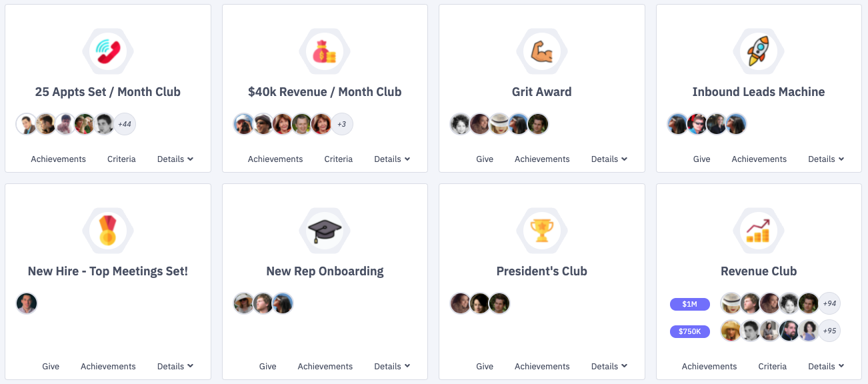
Task: Click the growth chart Revenue Club icon
Action: point(759,231)
